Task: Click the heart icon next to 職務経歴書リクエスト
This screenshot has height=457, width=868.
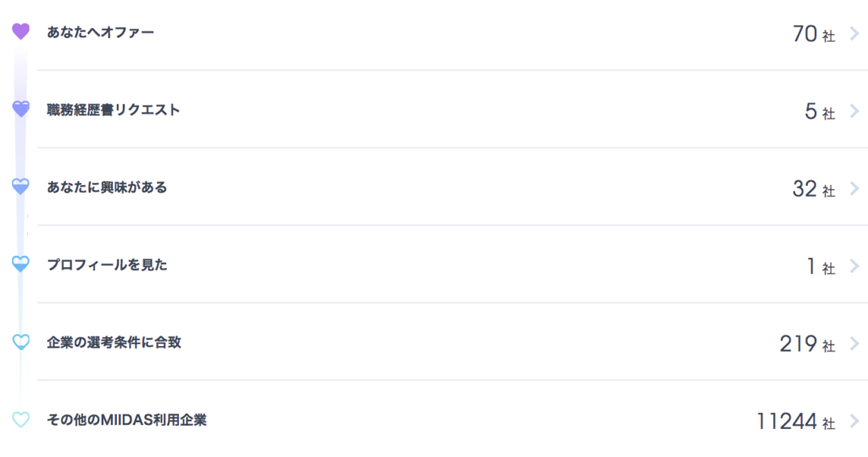Action: (x=21, y=109)
